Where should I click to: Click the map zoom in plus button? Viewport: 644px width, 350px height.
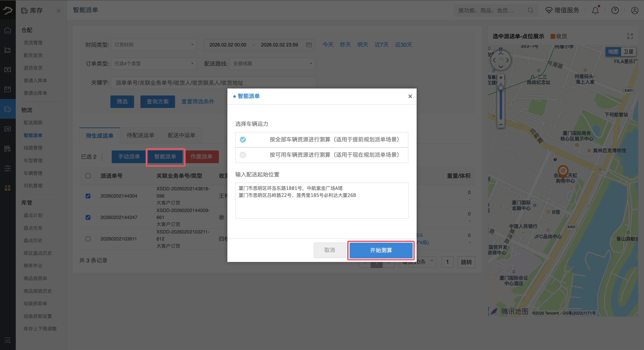click(501, 78)
